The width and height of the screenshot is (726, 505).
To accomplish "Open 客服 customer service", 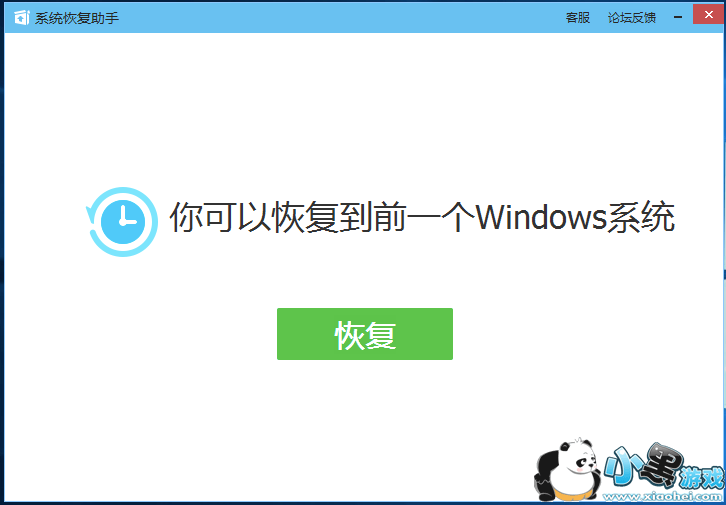I will click(x=578, y=18).
